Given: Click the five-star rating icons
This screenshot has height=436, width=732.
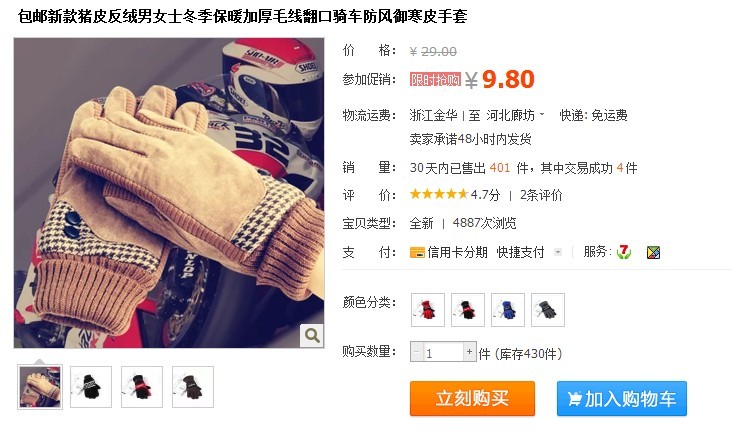Looking at the screenshot, I should pos(438,194).
